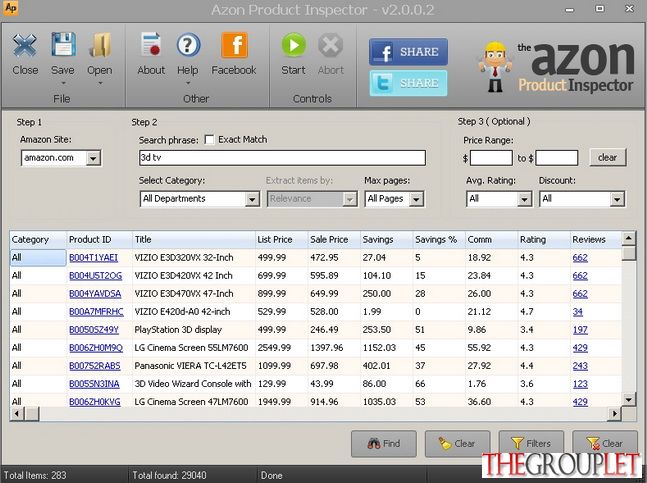Click the Clear filters button
This screenshot has height=483, width=647.
pyautogui.click(x=604, y=444)
